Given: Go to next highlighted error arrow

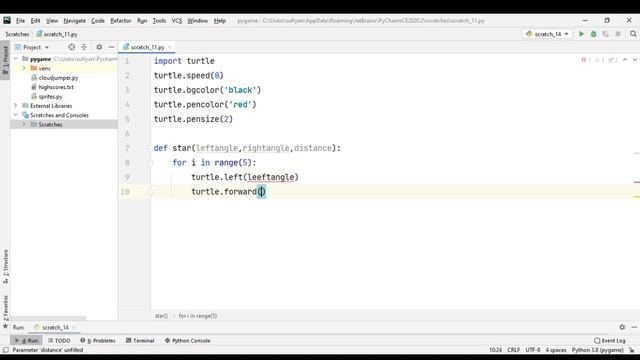Looking at the screenshot, I should pos(635,60).
